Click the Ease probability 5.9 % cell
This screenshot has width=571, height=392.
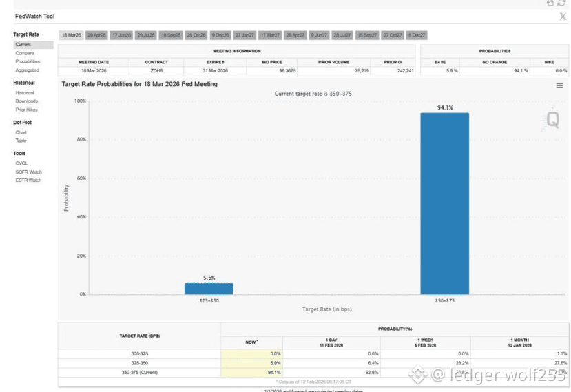tap(440, 71)
